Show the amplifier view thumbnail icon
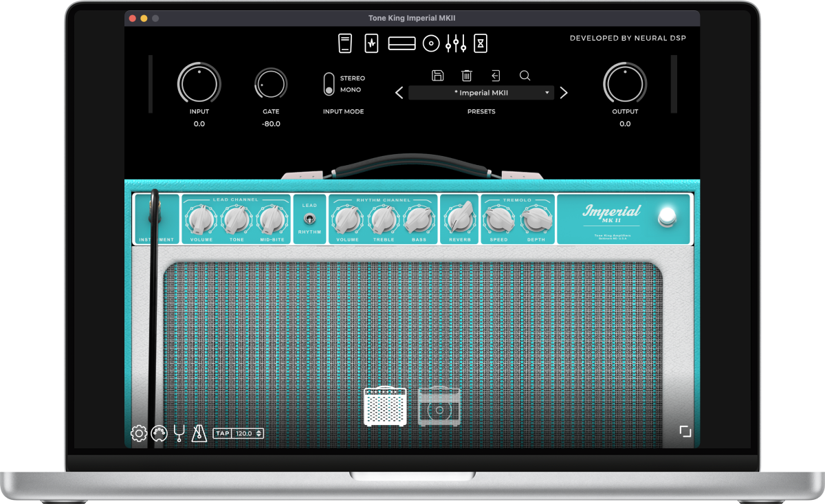Image resolution: width=825 pixels, height=504 pixels. (x=385, y=406)
